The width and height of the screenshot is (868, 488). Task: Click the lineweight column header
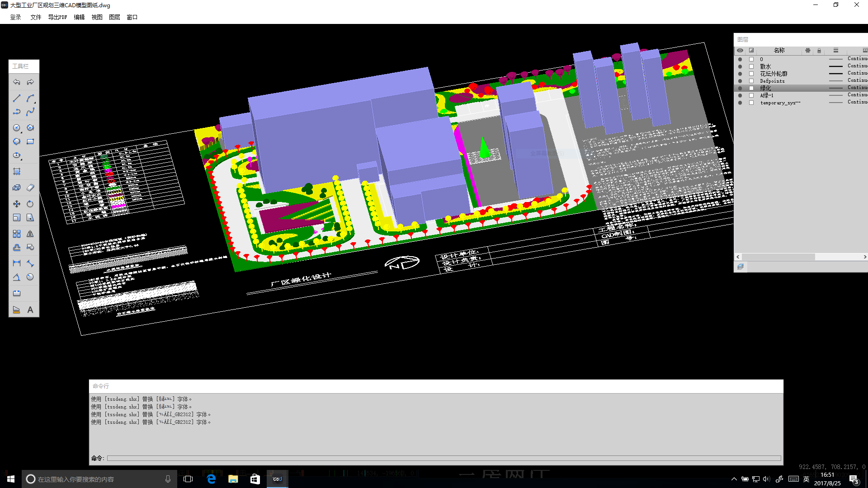pyautogui.click(x=836, y=50)
